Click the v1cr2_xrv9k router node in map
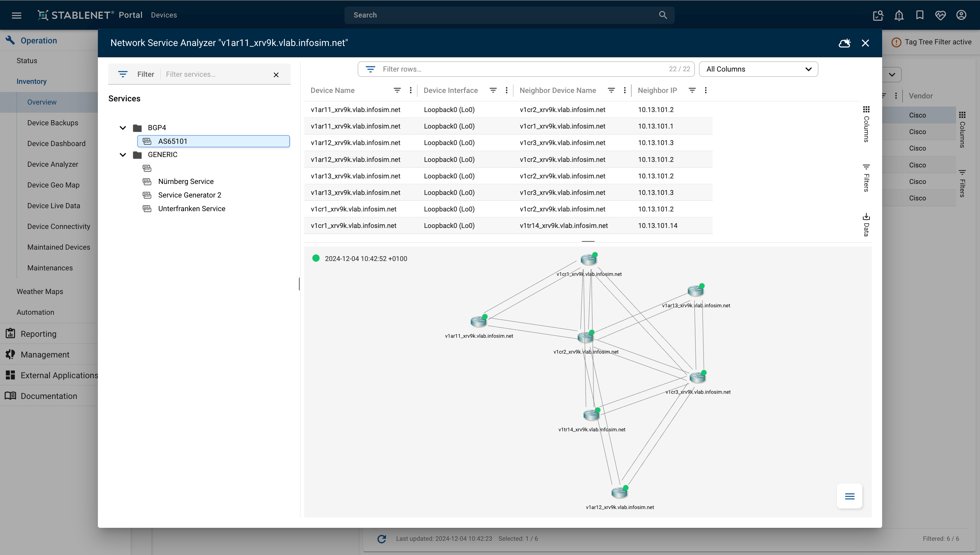The image size is (980, 555). pos(585,337)
